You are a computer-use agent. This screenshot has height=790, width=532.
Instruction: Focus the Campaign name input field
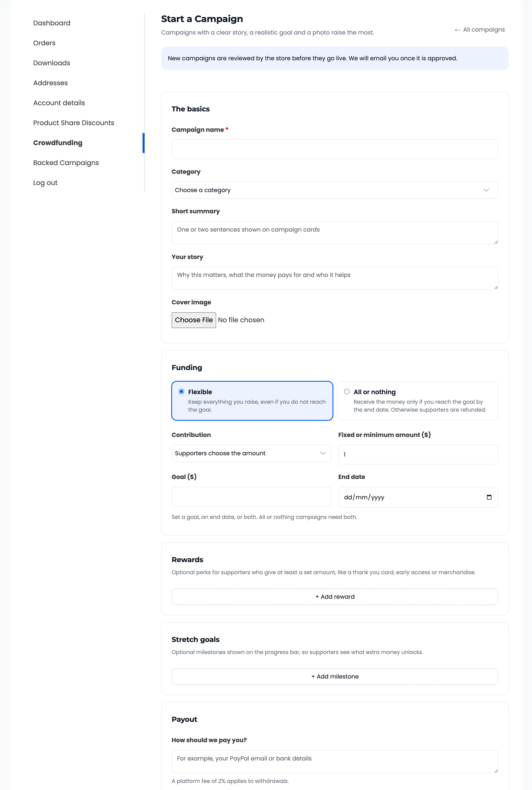pos(335,149)
